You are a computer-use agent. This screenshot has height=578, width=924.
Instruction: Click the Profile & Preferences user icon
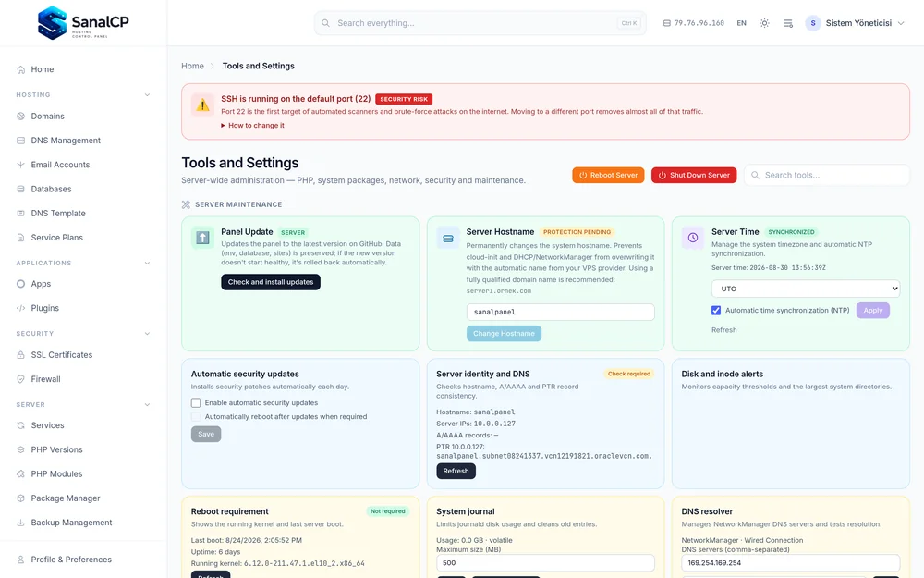(x=20, y=560)
